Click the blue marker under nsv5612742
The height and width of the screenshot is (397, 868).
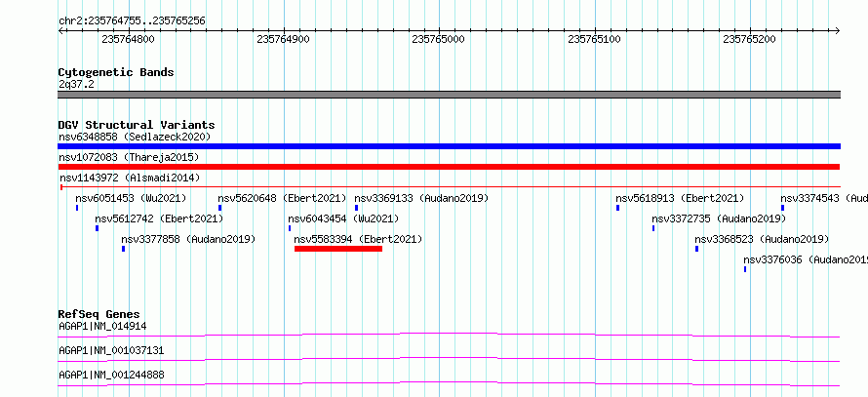point(97,228)
